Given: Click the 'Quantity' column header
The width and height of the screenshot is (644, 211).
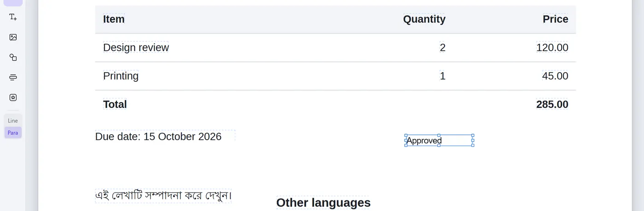Looking at the screenshot, I should (x=424, y=19).
